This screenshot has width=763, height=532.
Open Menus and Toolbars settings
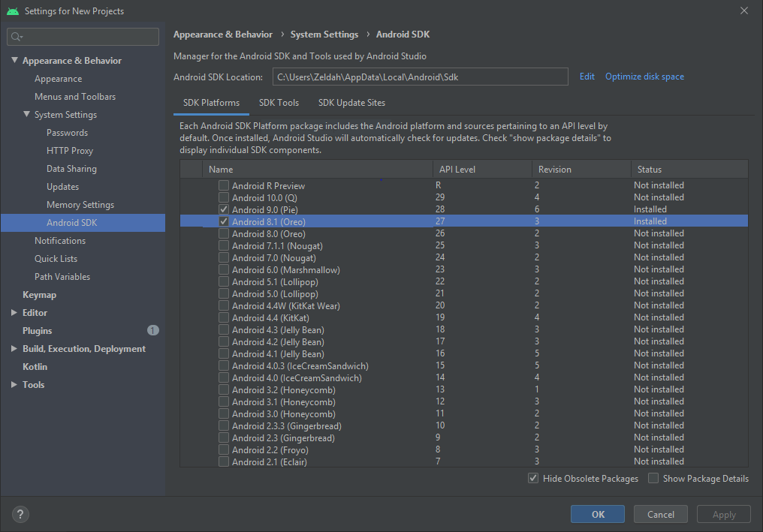click(75, 97)
